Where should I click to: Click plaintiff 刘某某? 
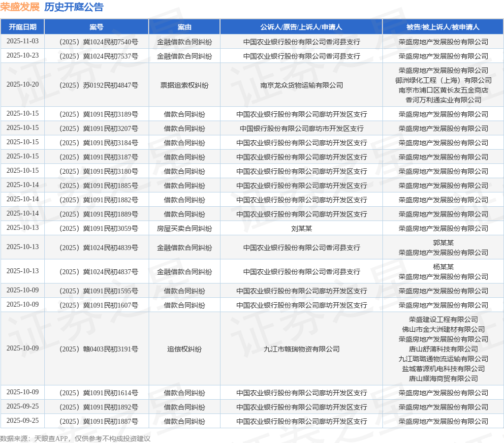pos(302,228)
